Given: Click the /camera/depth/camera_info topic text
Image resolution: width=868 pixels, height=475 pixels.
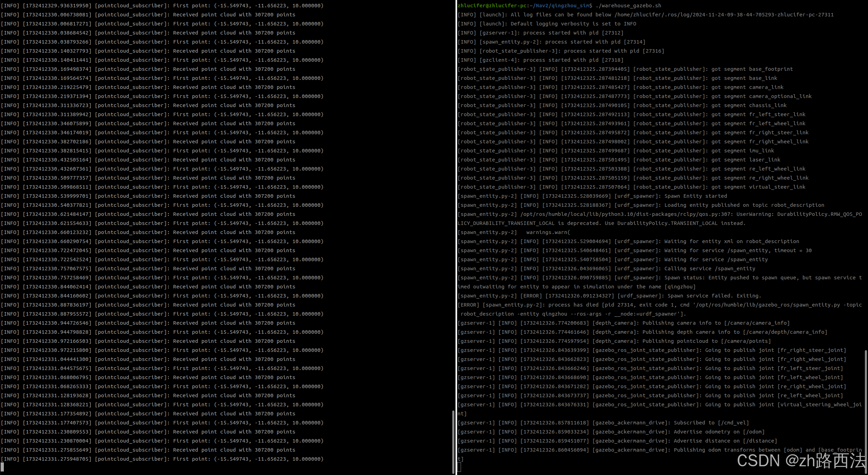Looking at the screenshot, I should [785, 332].
